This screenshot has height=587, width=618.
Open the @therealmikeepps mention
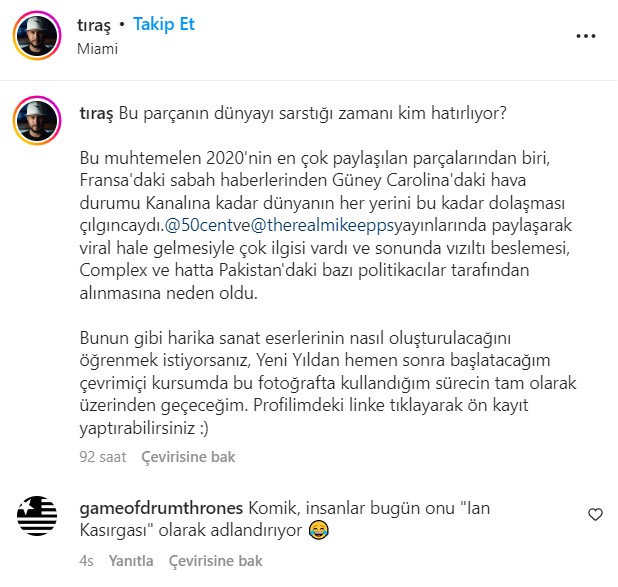(322, 225)
